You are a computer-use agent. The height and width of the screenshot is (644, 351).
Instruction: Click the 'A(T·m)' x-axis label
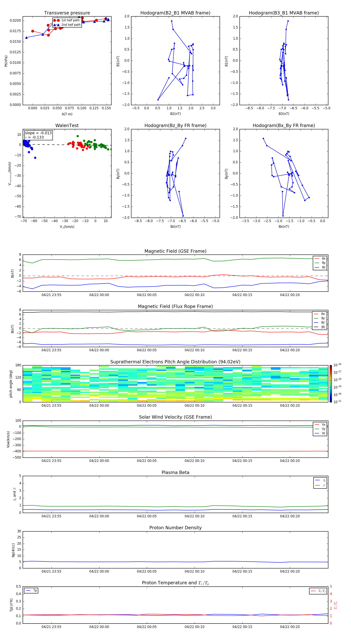click(67, 114)
